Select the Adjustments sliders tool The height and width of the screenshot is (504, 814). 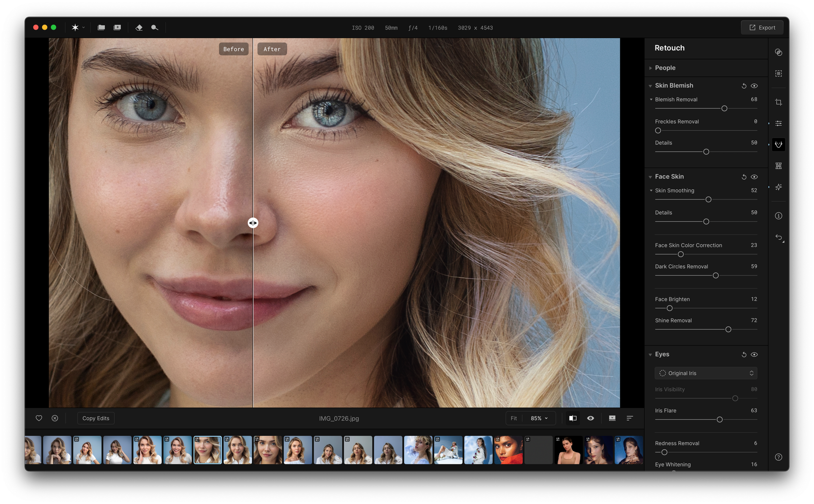779,123
